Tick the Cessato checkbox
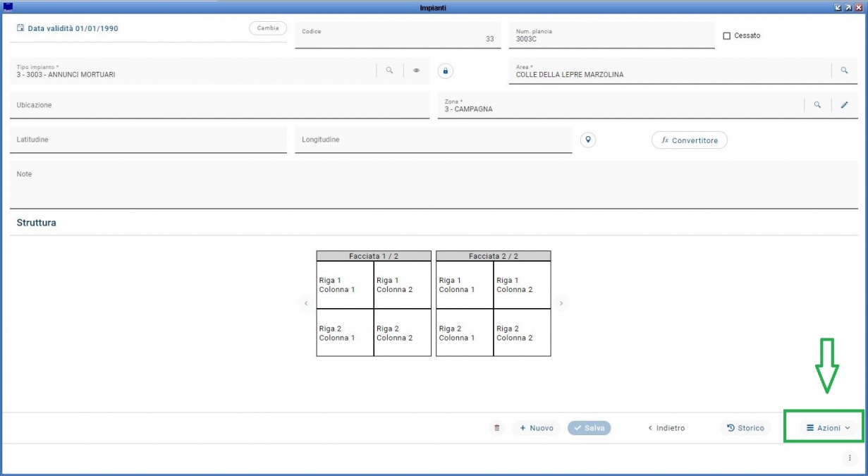 pos(727,36)
